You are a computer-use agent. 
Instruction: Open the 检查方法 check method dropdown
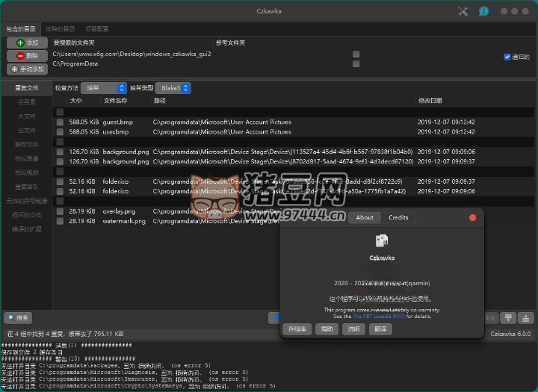click(x=103, y=88)
